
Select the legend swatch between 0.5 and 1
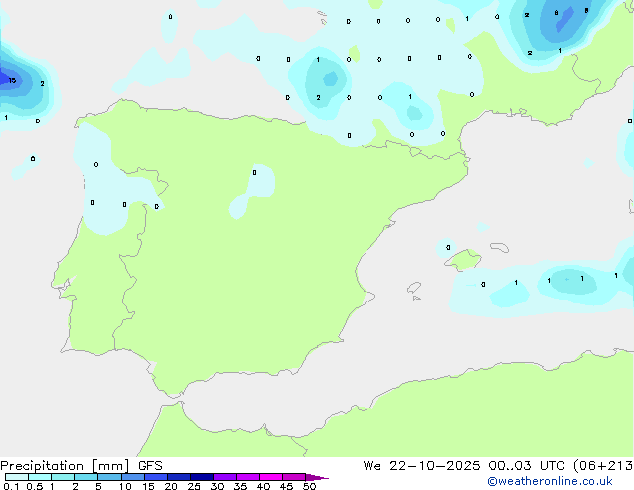point(40,477)
